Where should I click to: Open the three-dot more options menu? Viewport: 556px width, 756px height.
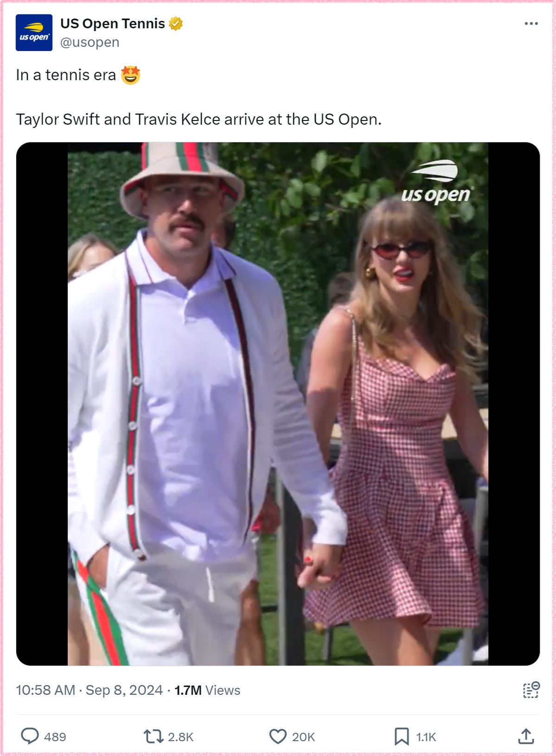coord(531,23)
